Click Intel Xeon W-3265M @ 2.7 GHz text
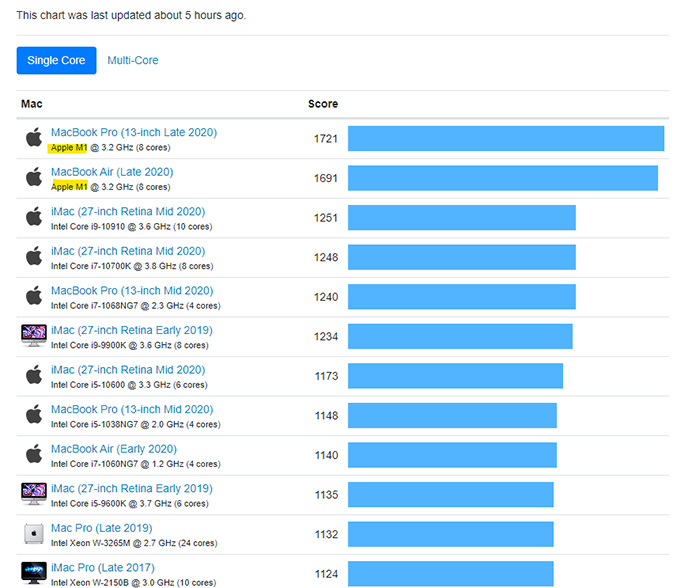Viewport: 700px width, 588px height. [x=134, y=543]
